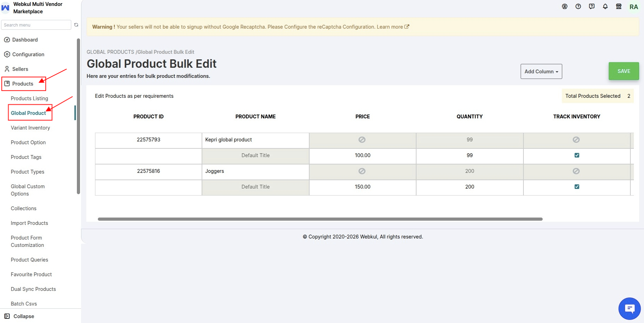This screenshot has width=644, height=323.
Task: Edit the editable quantity 200 variant cell
Action: 470,187
